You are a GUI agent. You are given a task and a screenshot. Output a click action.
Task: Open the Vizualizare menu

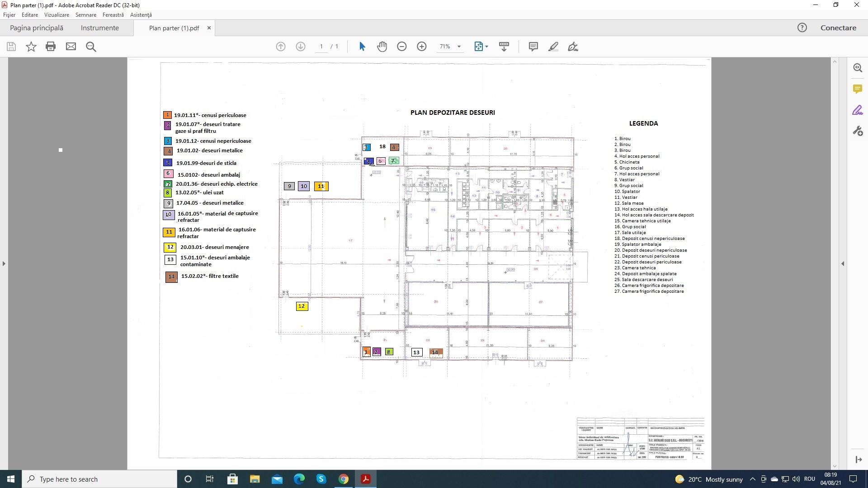[x=57, y=15]
